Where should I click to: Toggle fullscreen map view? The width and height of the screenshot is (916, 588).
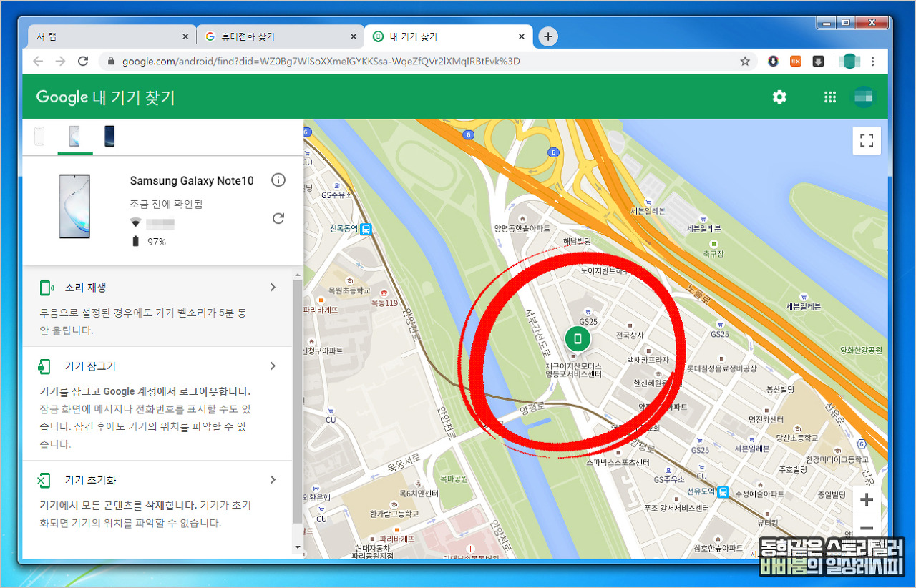(x=867, y=140)
